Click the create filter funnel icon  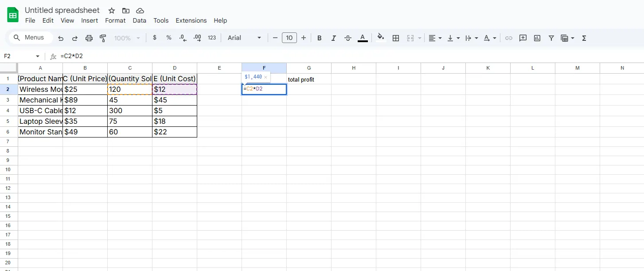pyautogui.click(x=551, y=38)
